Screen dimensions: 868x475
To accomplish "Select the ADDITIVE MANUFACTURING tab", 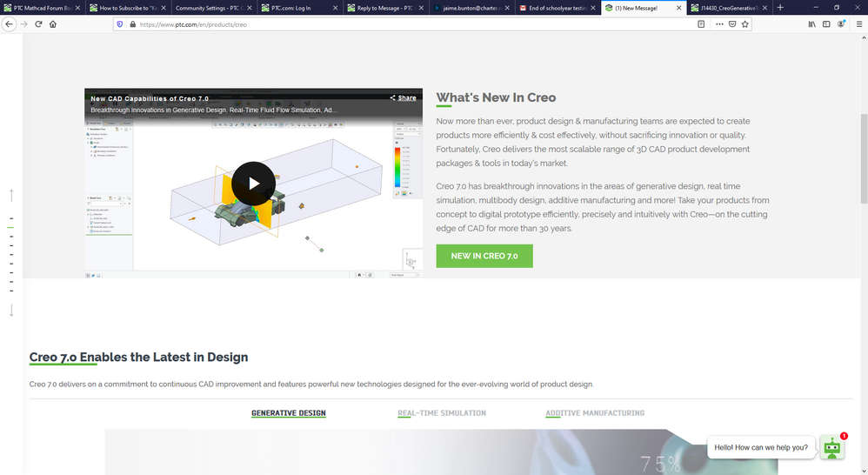I will [595, 413].
